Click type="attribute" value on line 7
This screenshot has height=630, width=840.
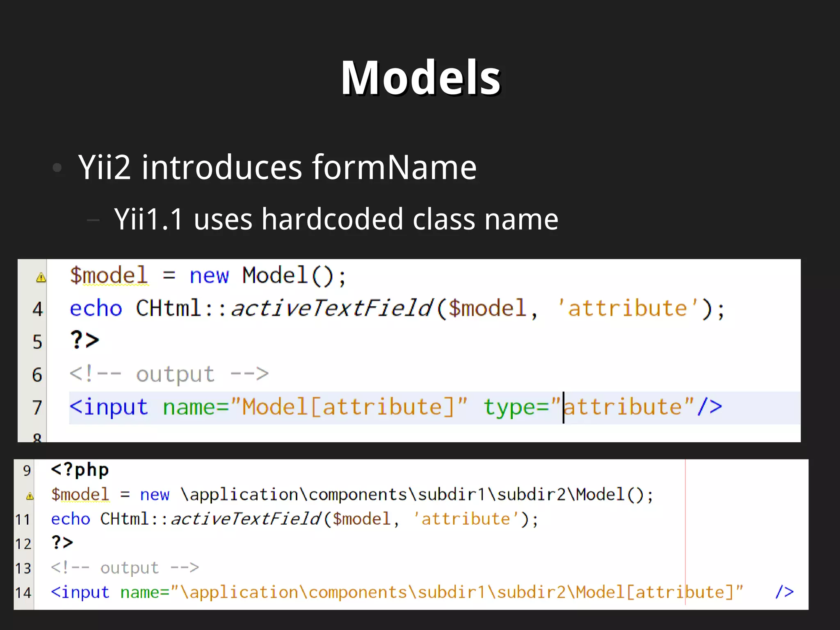point(623,407)
